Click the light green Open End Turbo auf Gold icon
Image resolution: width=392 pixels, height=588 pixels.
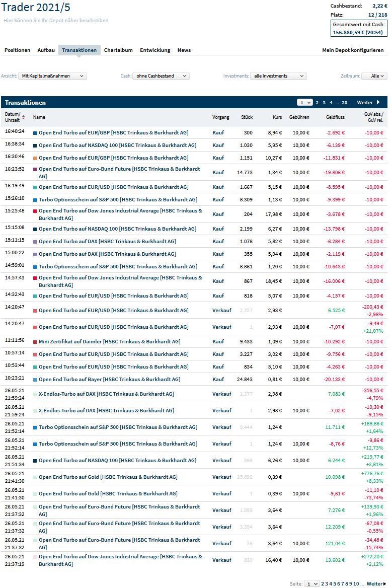[x=34, y=477]
